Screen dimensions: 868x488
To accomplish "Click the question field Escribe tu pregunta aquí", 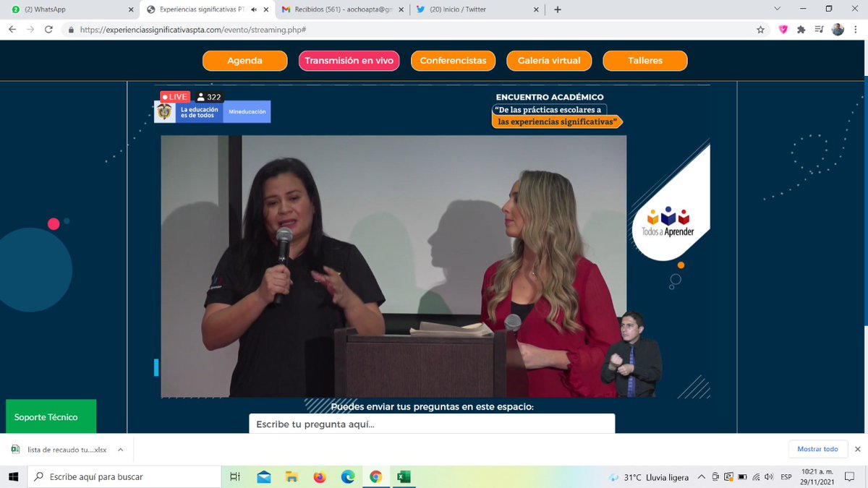I will pos(432,424).
